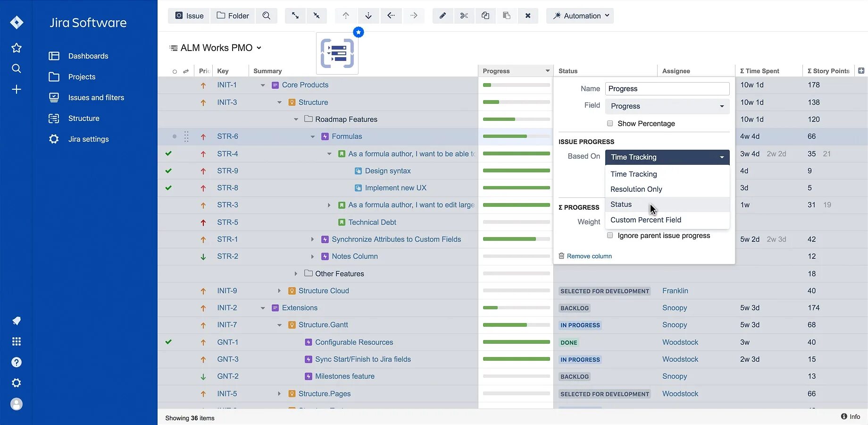
Task: Click the copy toolbar icon
Action: pyautogui.click(x=485, y=16)
